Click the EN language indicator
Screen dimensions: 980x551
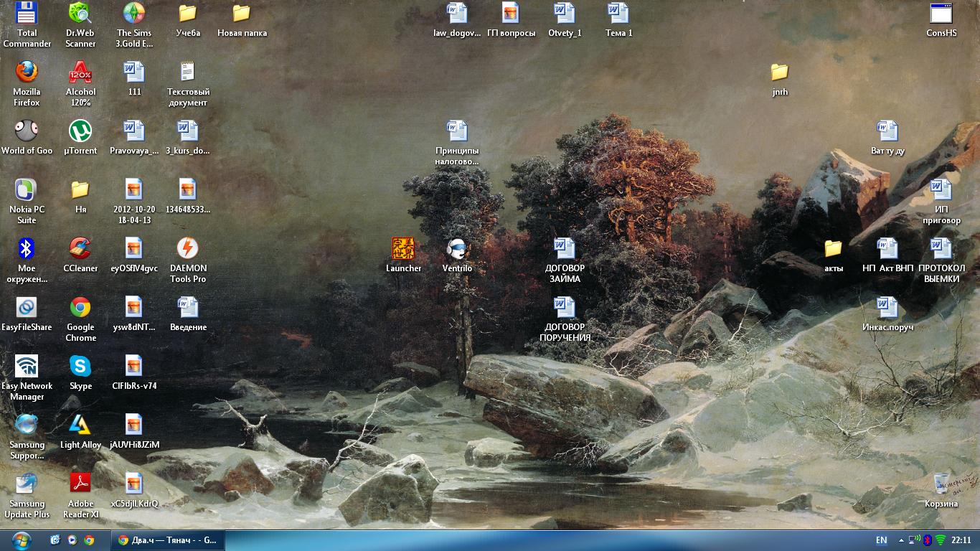point(881,540)
